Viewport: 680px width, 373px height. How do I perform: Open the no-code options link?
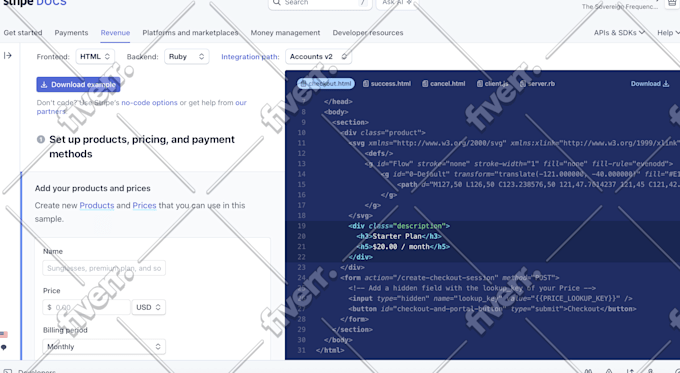tap(149, 103)
